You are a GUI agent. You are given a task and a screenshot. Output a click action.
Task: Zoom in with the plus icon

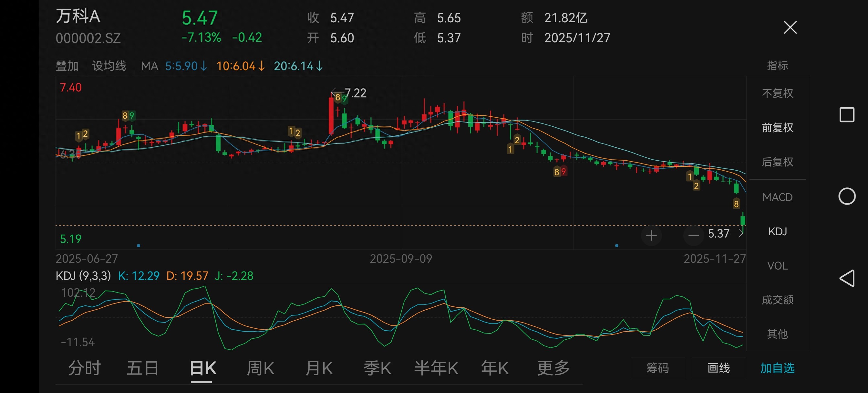coord(651,235)
